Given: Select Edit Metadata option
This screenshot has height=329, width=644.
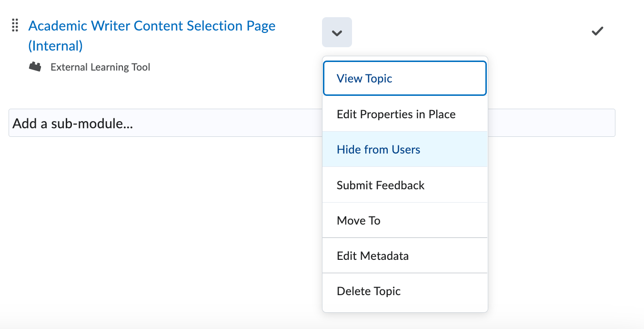Looking at the screenshot, I should [x=405, y=256].
